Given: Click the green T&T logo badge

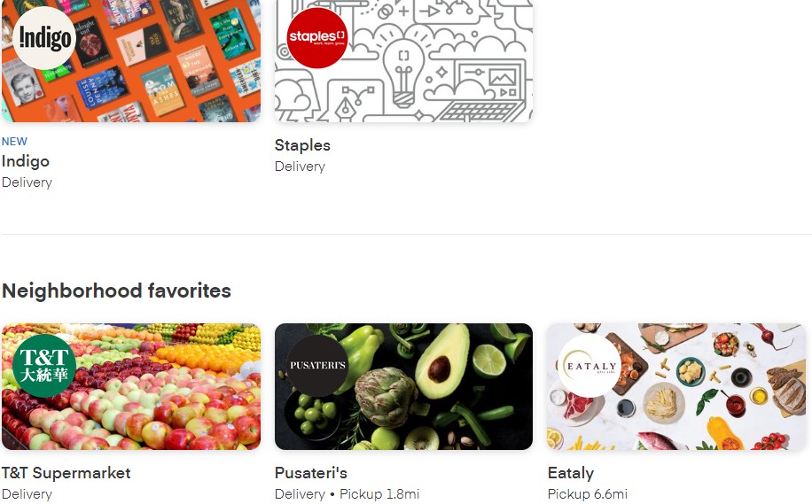Looking at the screenshot, I should coord(44,366).
